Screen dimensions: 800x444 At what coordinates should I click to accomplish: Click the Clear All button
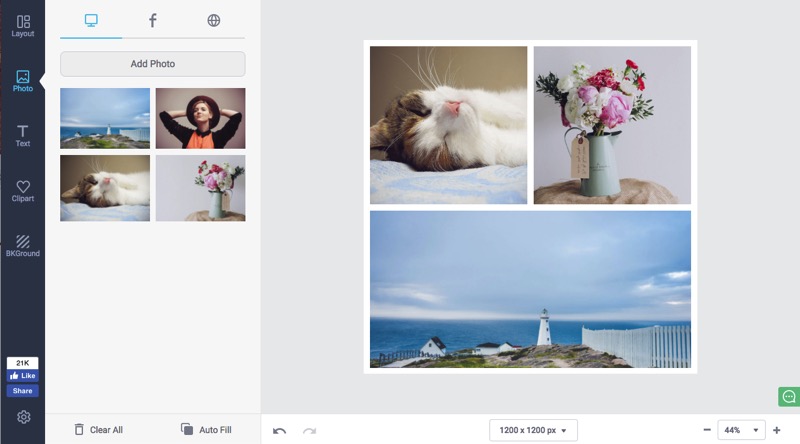pos(98,430)
